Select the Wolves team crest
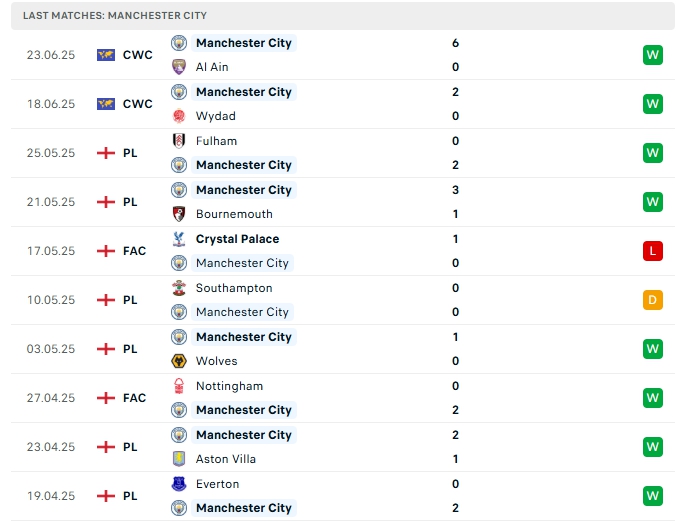Image resolution: width=684 pixels, height=523 pixels. click(x=179, y=361)
